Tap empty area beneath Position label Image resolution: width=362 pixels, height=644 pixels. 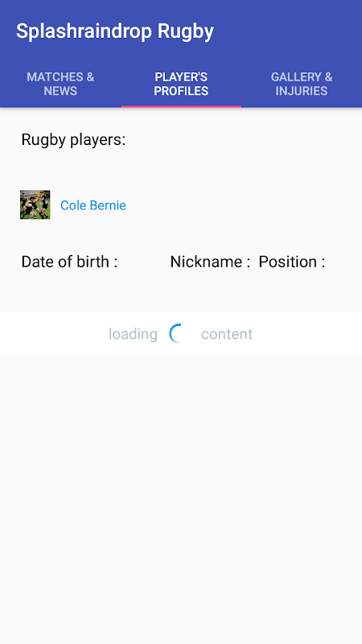click(x=292, y=290)
